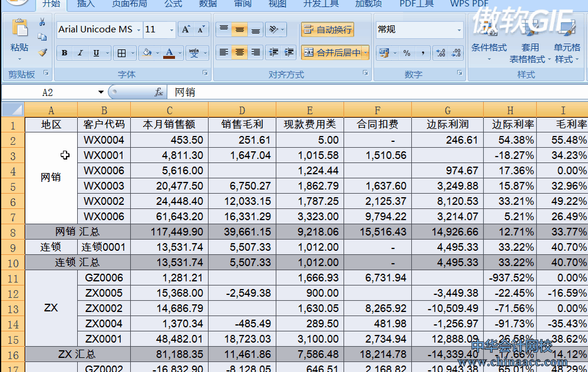Click the increase decimal places icon

pyautogui.click(x=441, y=53)
